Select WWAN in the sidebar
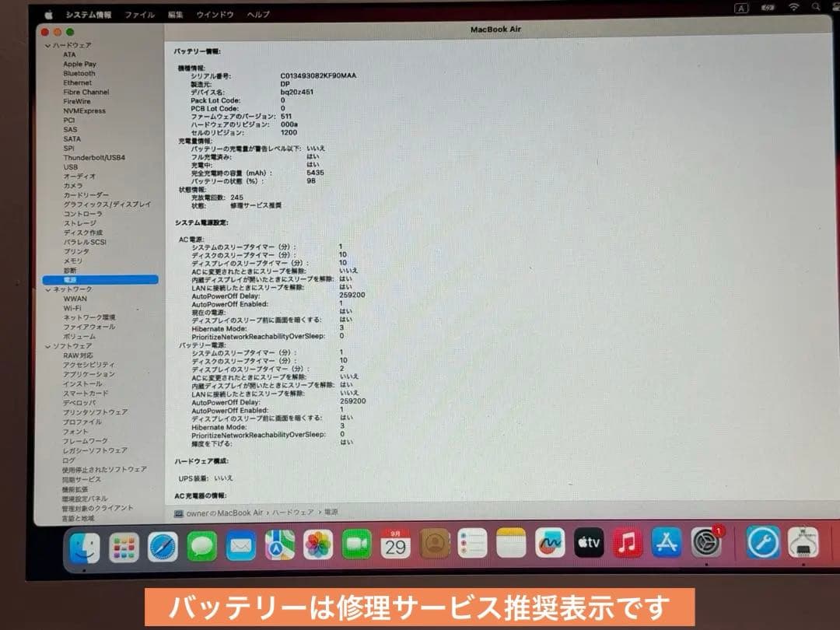Image resolution: width=840 pixels, height=630 pixels. (x=75, y=299)
